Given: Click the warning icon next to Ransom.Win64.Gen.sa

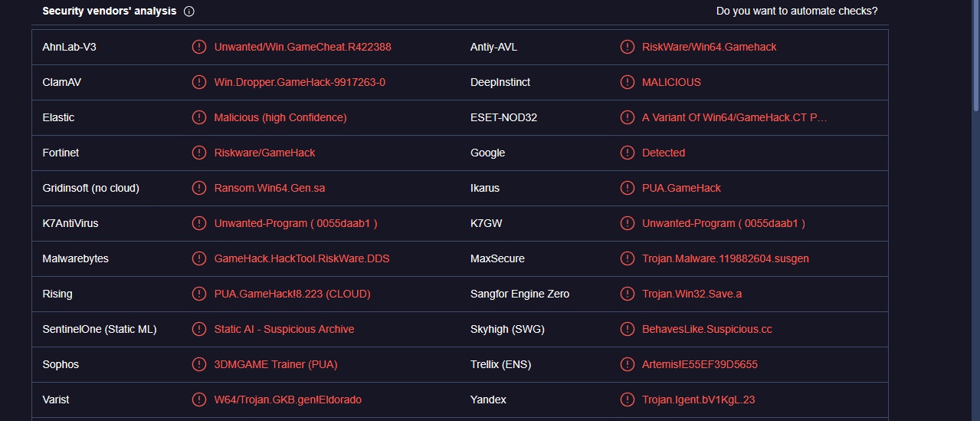Looking at the screenshot, I should tap(199, 188).
